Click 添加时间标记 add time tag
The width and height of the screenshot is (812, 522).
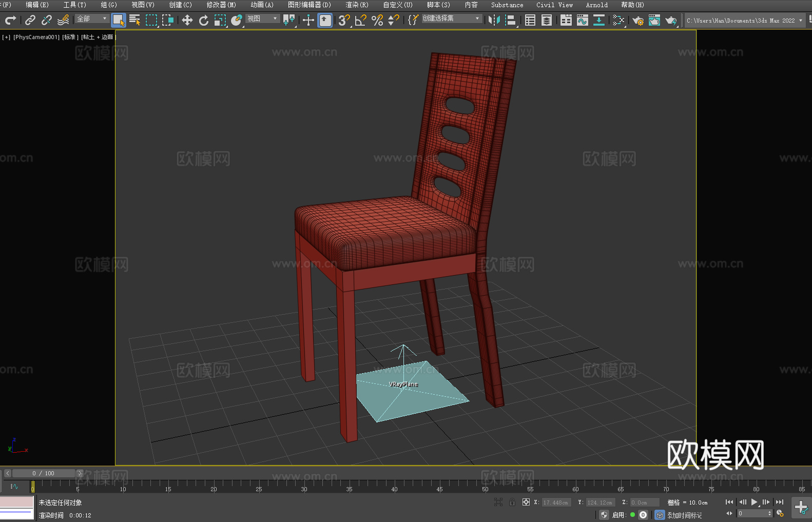coord(684,515)
